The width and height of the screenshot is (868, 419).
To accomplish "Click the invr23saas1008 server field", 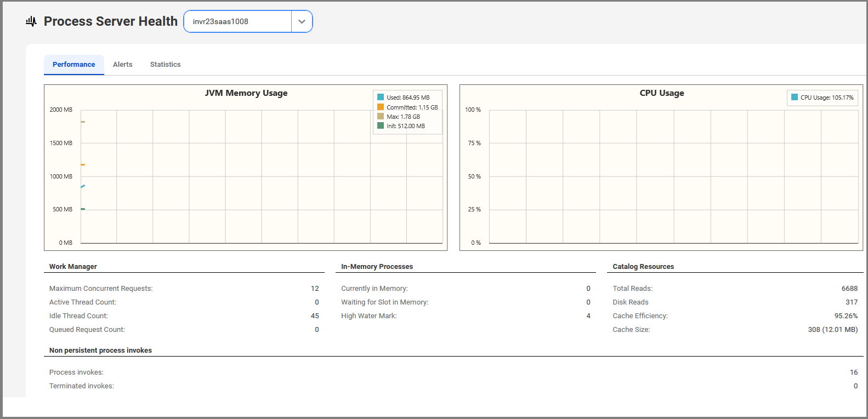I will click(237, 21).
